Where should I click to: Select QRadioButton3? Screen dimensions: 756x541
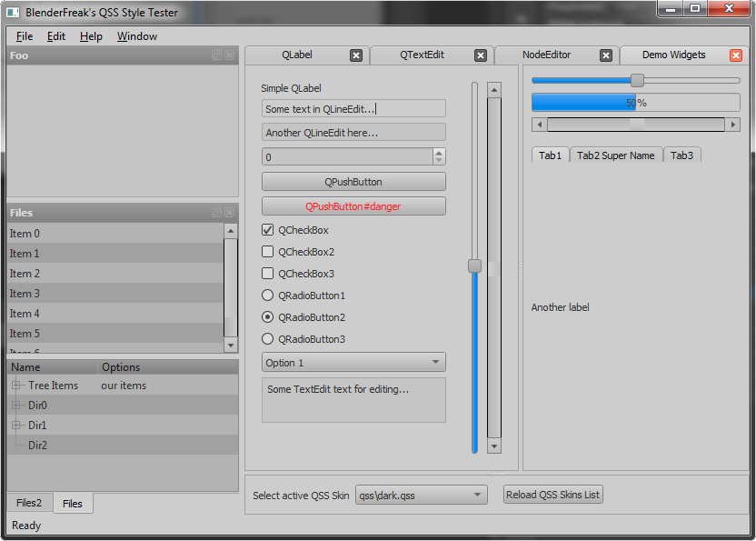coord(267,339)
